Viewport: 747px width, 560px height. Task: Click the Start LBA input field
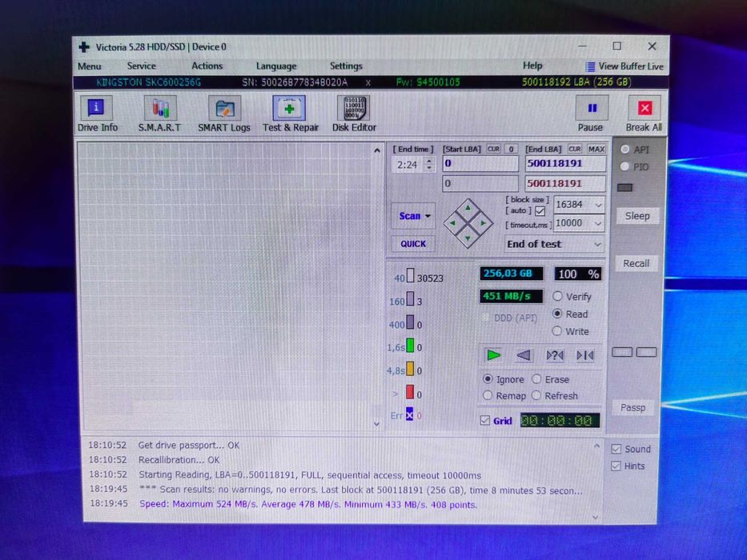480,164
